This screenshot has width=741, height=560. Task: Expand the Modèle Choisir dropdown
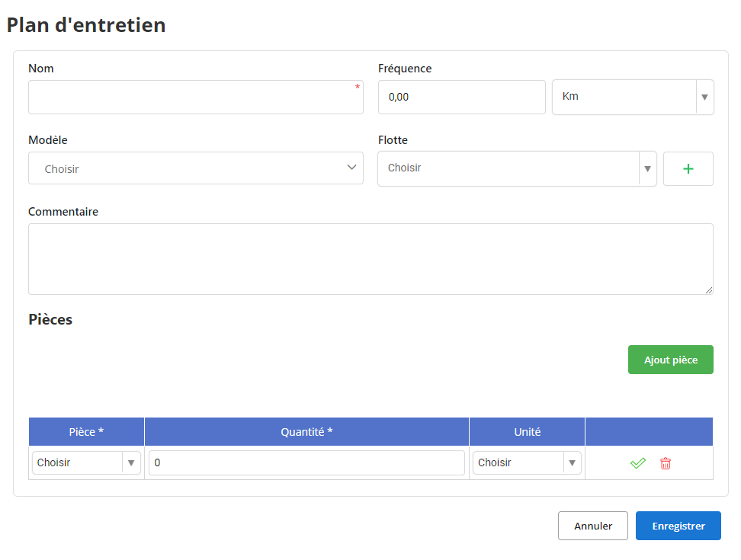[196, 168]
